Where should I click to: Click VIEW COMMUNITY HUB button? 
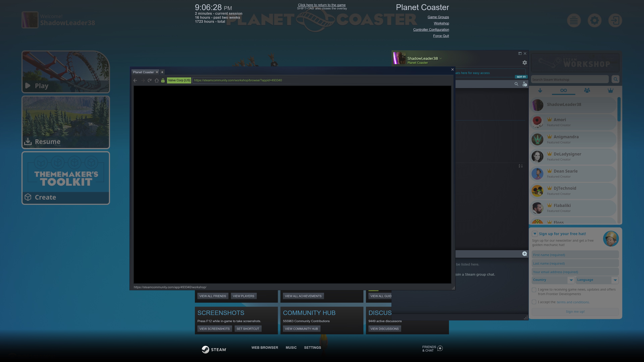(301, 329)
